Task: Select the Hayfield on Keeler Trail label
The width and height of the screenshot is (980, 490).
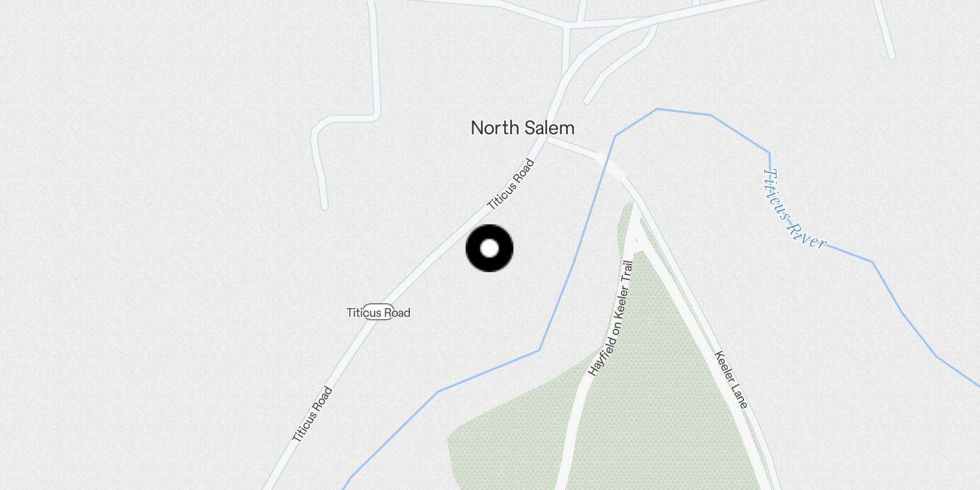Action: (x=611, y=318)
